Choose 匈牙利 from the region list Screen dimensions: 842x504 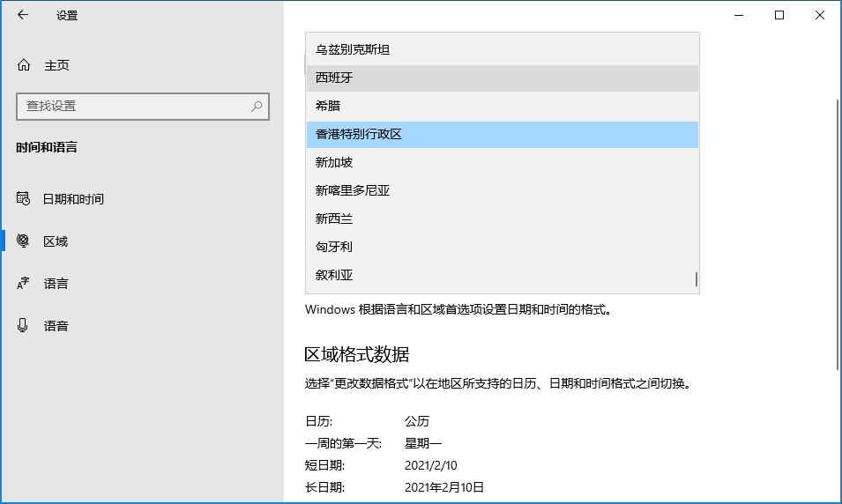pyautogui.click(x=502, y=247)
